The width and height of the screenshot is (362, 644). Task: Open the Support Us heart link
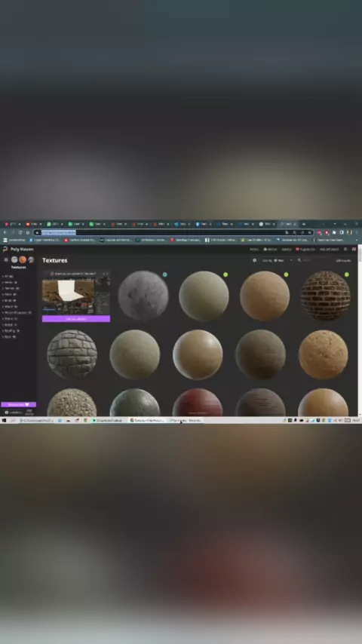click(x=305, y=249)
